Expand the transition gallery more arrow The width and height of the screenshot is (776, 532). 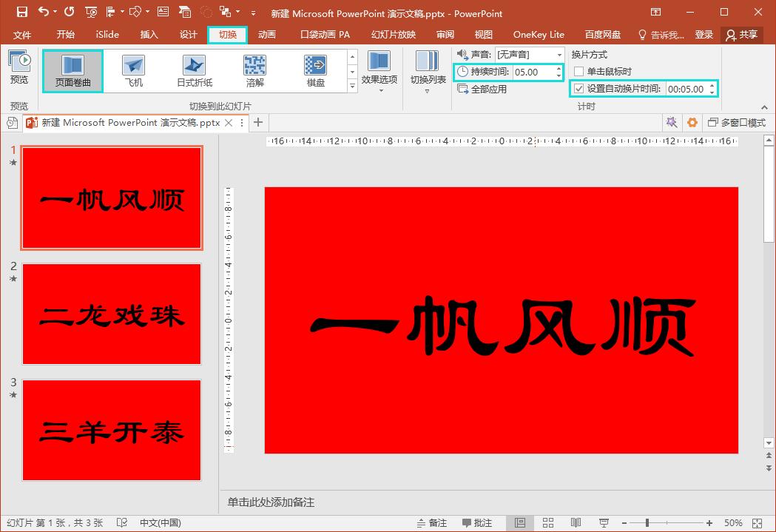352,87
